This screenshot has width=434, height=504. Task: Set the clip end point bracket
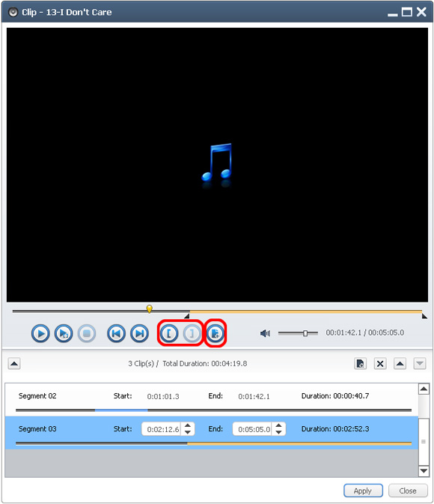click(x=192, y=333)
